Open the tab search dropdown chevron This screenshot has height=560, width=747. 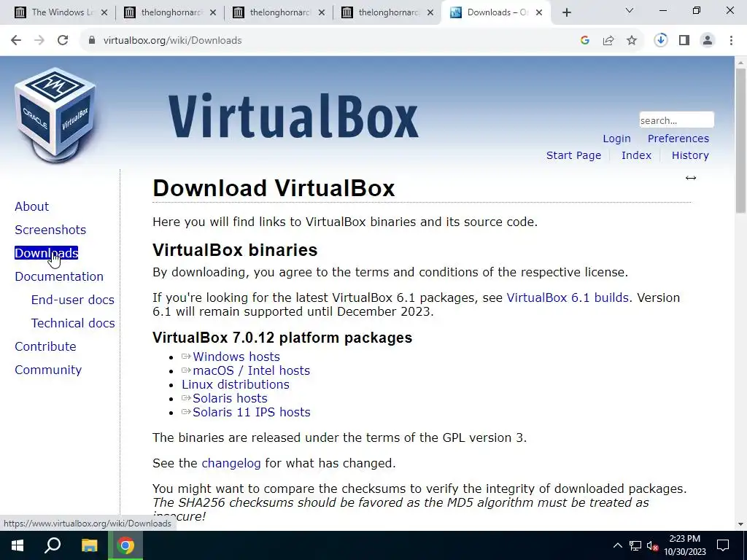point(630,10)
